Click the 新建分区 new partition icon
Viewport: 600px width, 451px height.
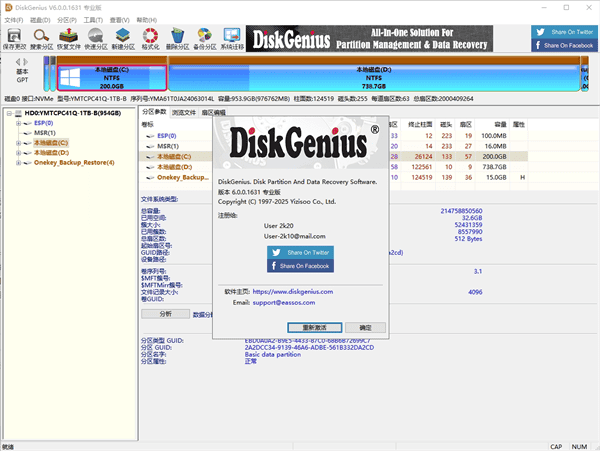pyautogui.click(x=123, y=38)
